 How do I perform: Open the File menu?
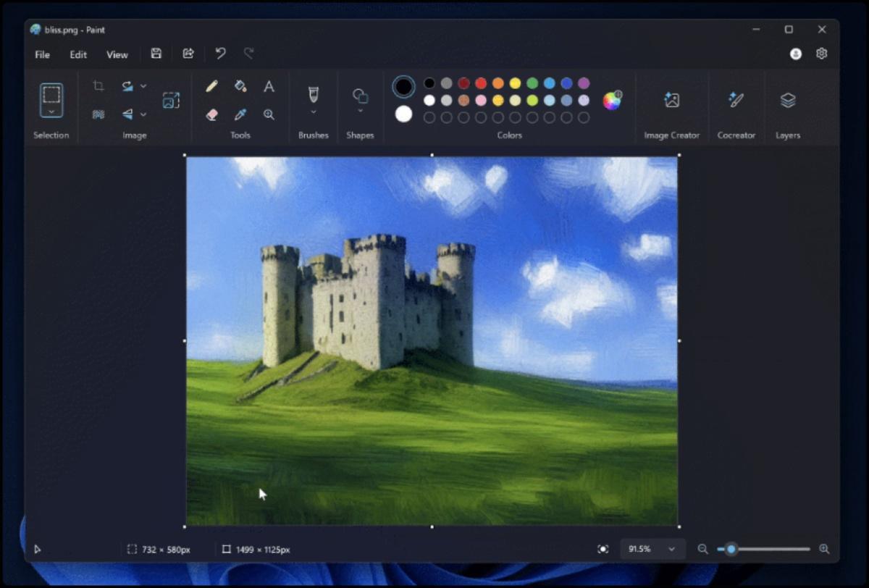(x=43, y=54)
